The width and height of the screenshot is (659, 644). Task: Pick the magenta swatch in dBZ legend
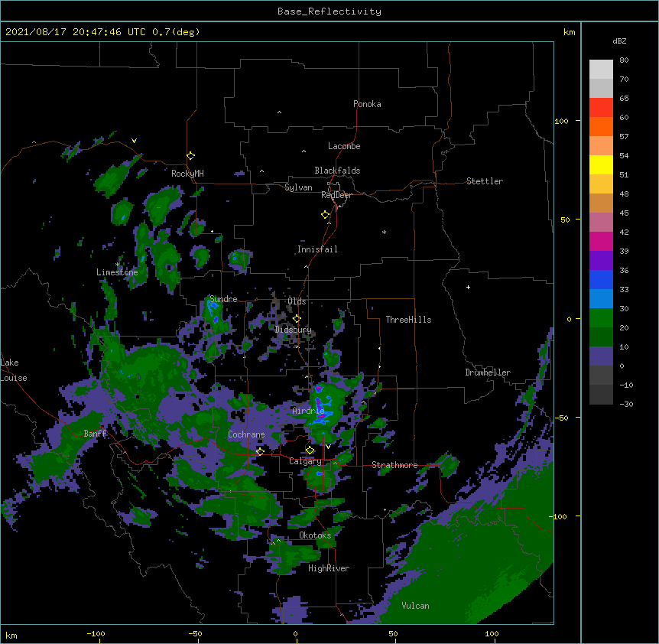pos(601,241)
